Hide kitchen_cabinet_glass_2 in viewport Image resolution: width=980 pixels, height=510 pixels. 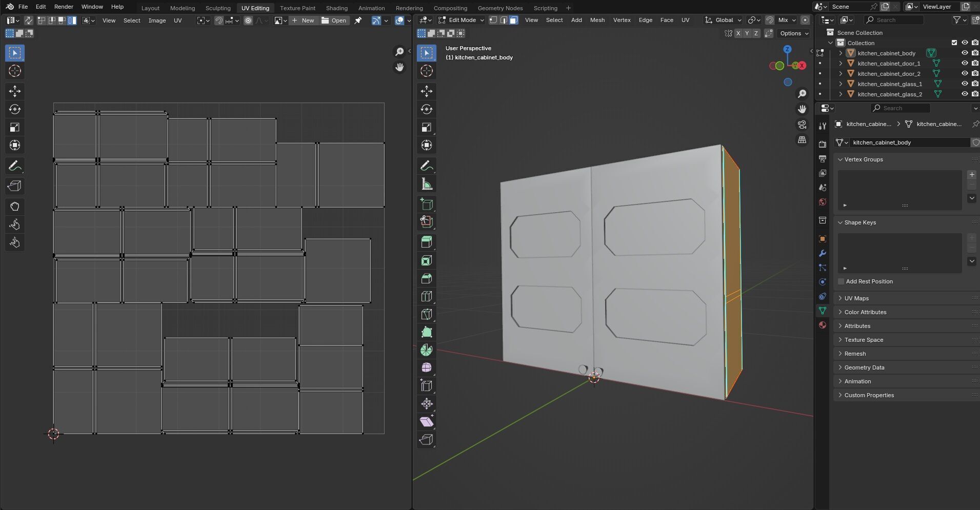pyautogui.click(x=964, y=94)
